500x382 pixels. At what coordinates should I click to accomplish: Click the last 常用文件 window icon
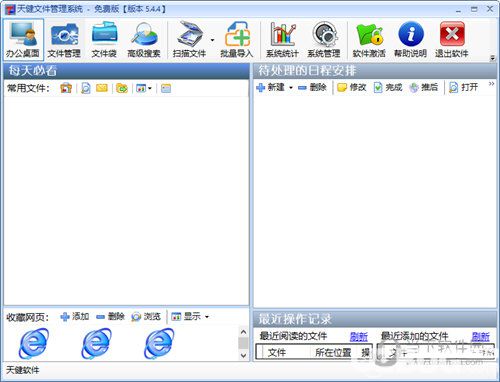(x=166, y=88)
